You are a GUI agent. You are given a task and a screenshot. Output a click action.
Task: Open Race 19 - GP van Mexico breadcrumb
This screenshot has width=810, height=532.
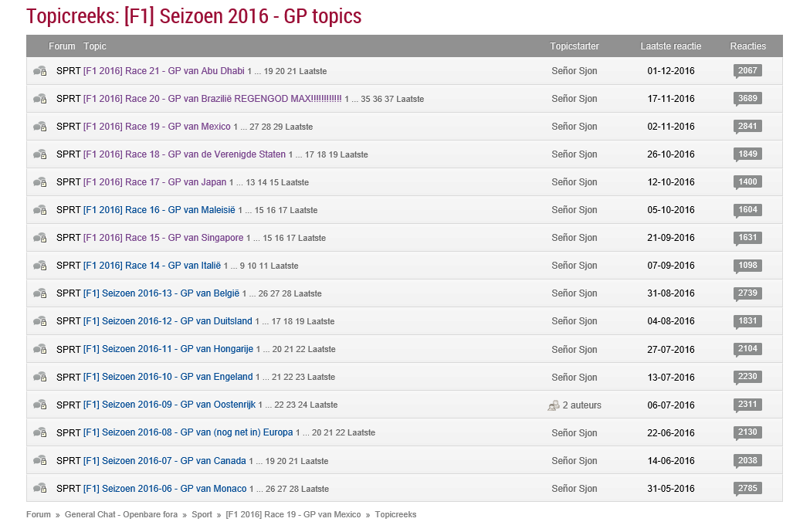(x=293, y=515)
